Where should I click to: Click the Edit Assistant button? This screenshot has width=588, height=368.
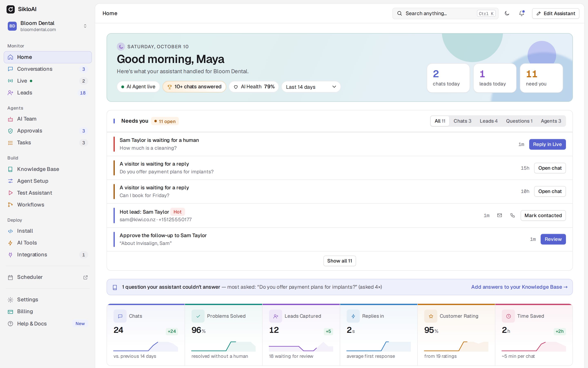click(556, 13)
